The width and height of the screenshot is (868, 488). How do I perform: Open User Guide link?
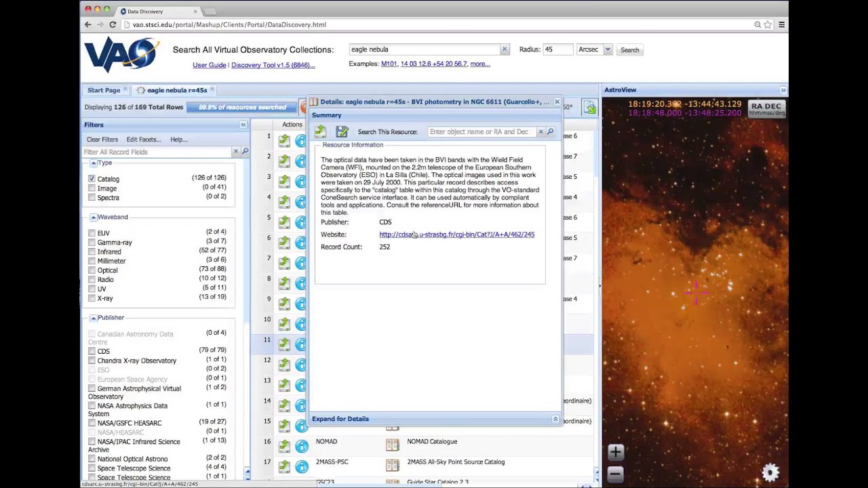210,65
